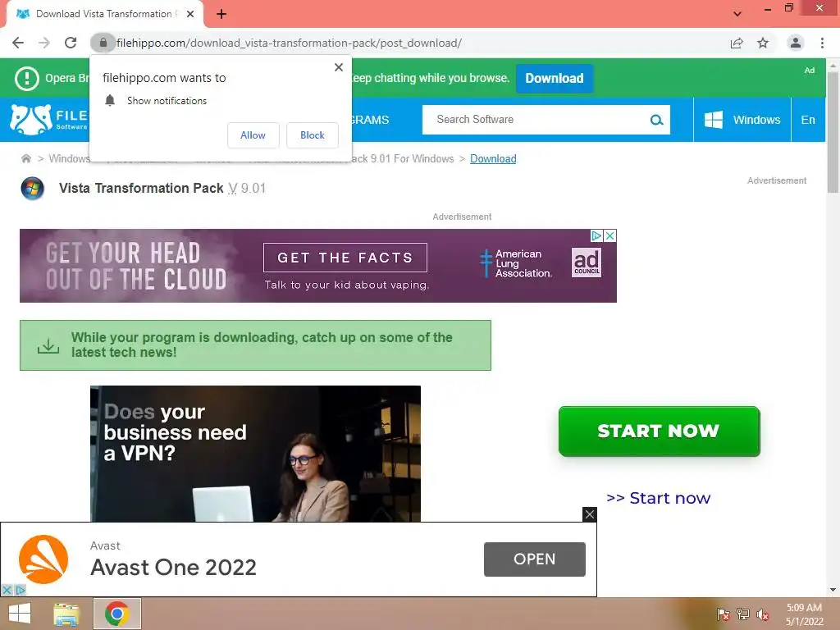Focus the Search Software field
The width and height of the screenshot is (840, 630).
click(536, 120)
